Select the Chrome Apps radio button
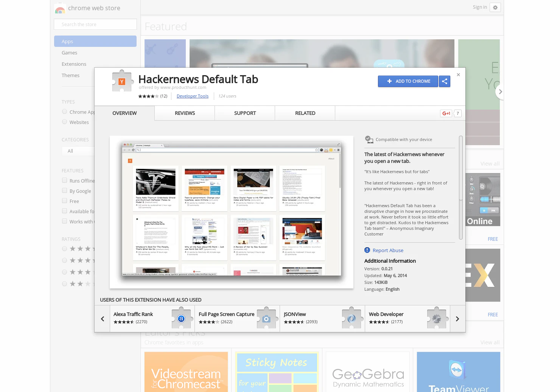This screenshot has height=392, width=560. pyautogui.click(x=65, y=112)
